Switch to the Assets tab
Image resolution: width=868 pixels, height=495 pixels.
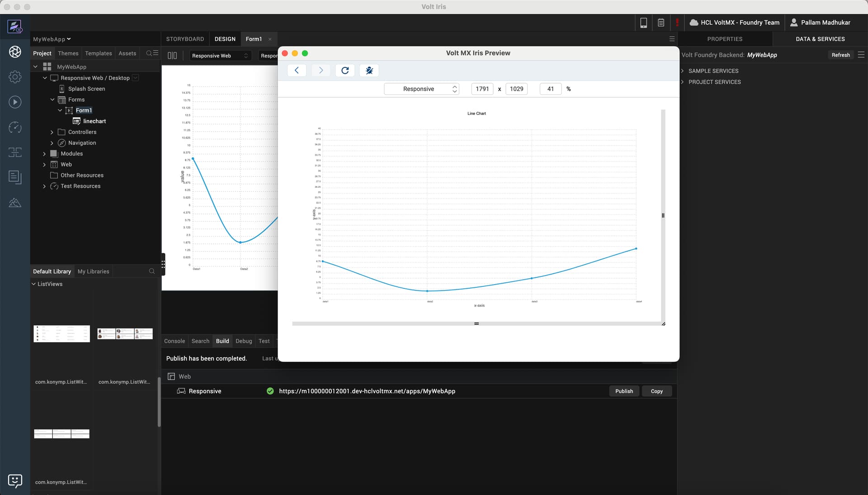pyautogui.click(x=127, y=53)
